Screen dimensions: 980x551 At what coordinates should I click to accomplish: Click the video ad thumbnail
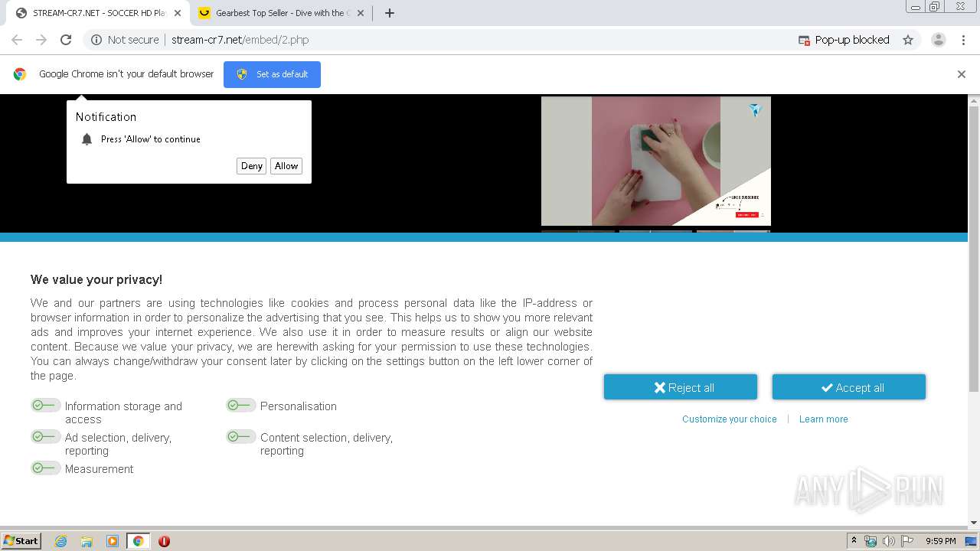coord(656,161)
